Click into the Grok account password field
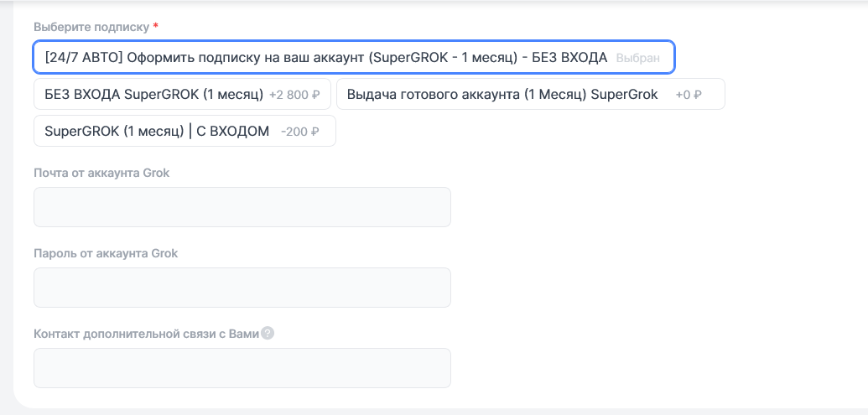The height and width of the screenshot is (415, 868). 242,288
